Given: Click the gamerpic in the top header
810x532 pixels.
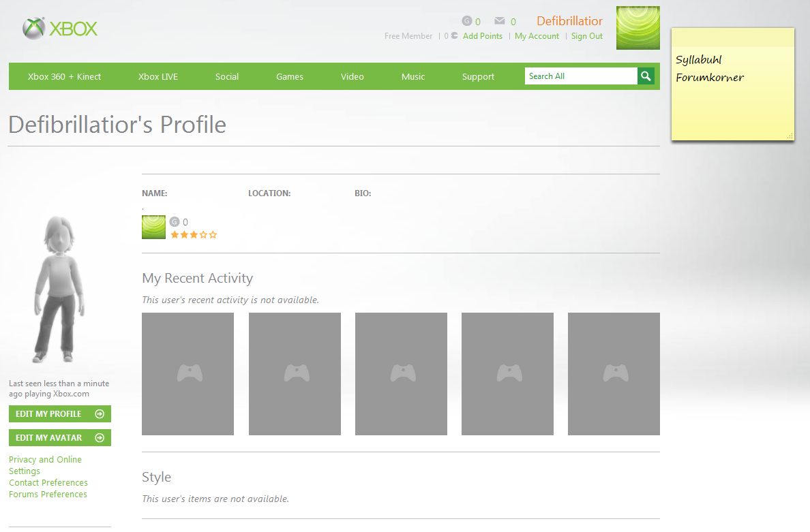Looking at the screenshot, I should 638,28.
